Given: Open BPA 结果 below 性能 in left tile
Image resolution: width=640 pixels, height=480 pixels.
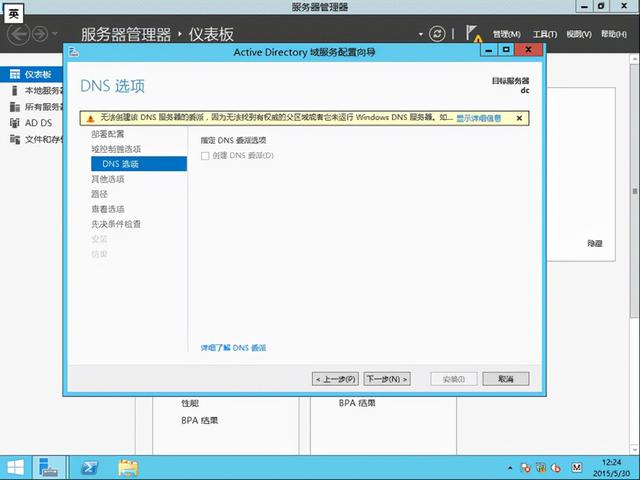Looking at the screenshot, I should 200,420.
